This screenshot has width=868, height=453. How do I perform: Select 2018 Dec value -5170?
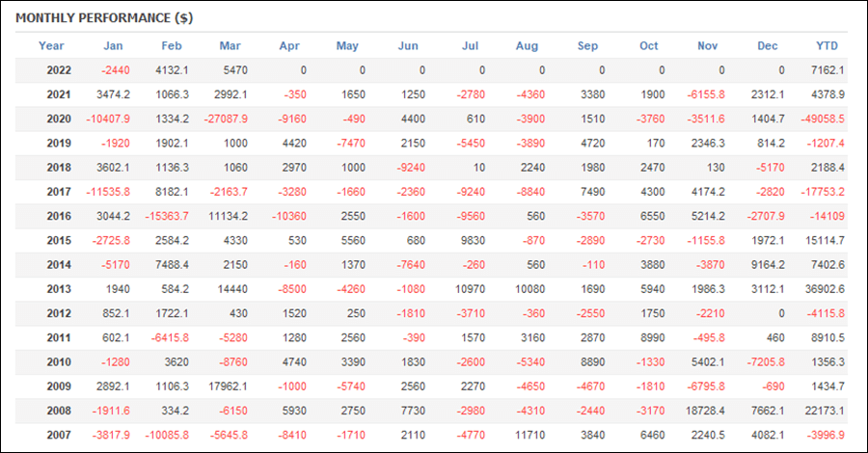pyautogui.click(x=770, y=168)
